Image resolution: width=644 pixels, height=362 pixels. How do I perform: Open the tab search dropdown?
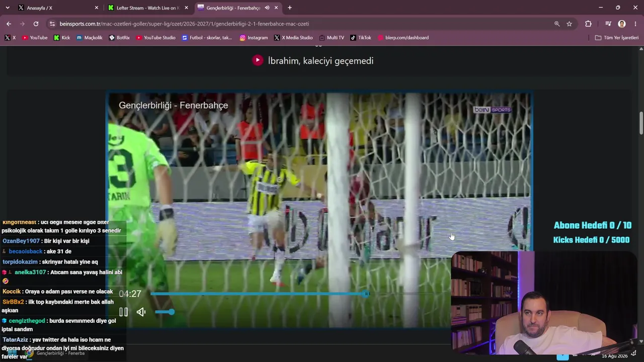(7, 8)
